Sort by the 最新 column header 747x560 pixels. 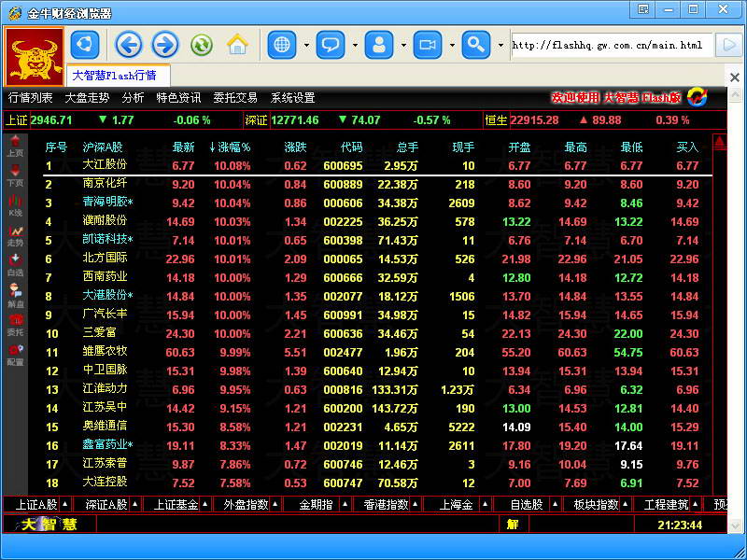coord(183,147)
